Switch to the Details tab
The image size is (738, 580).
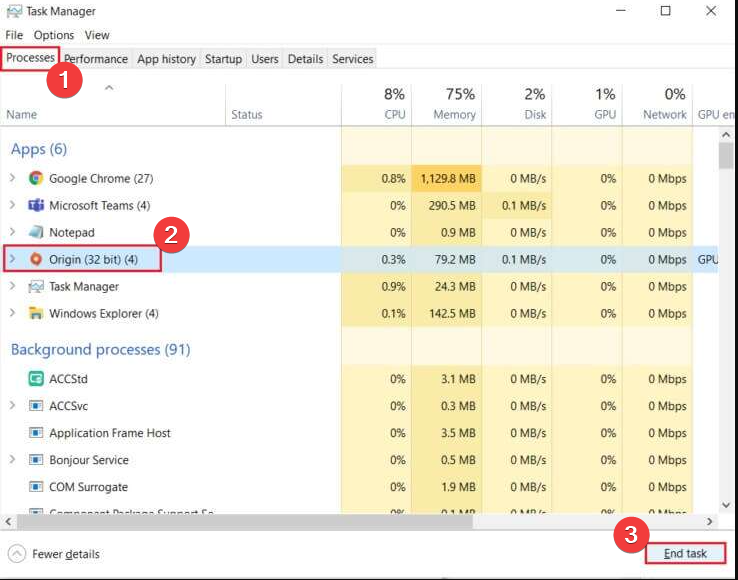(305, 59)
